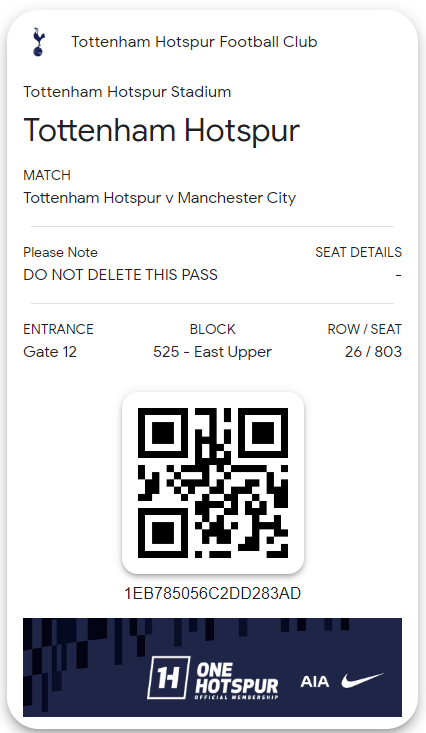Select the Tottenham Hotspur v Manchester City match text
Screen dimensions: 426x733
[x=159, y=198]
